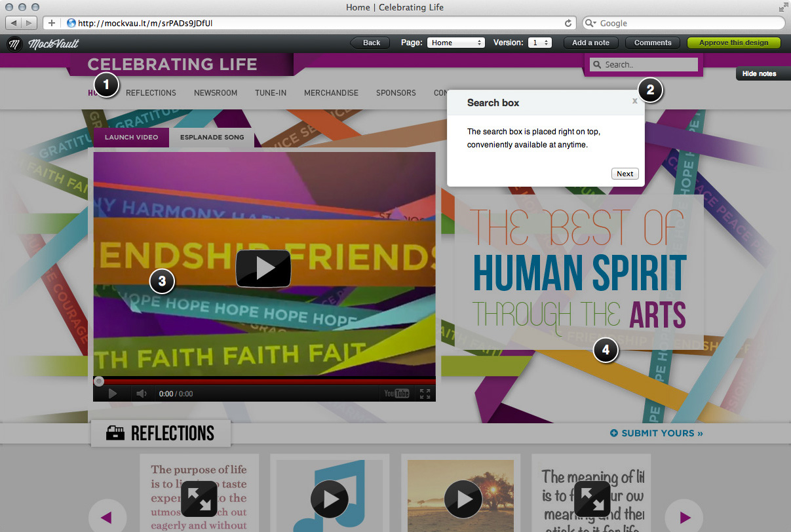Open note marker number 2 near the search box
This screenshot has height=532, width=791.
(650, 90)
